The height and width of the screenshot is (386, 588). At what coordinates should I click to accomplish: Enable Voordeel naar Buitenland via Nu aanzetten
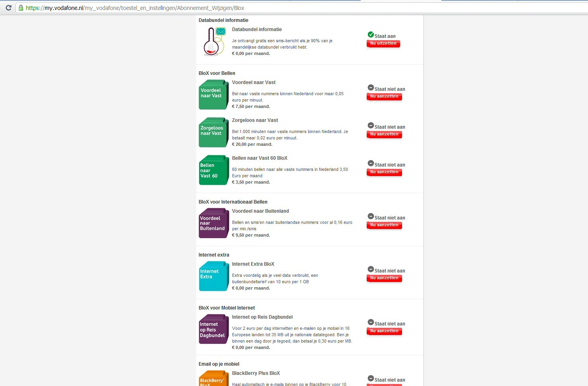[384, 225]
